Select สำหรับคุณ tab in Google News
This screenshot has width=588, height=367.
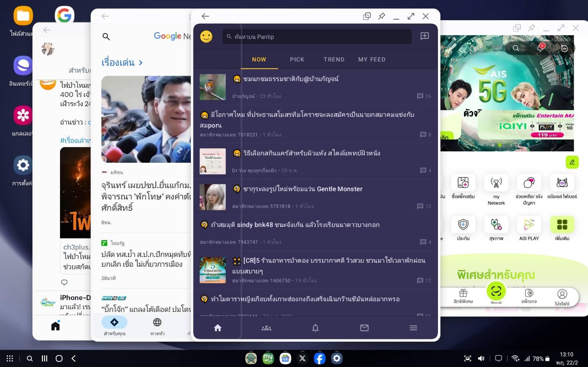[114, 326]
